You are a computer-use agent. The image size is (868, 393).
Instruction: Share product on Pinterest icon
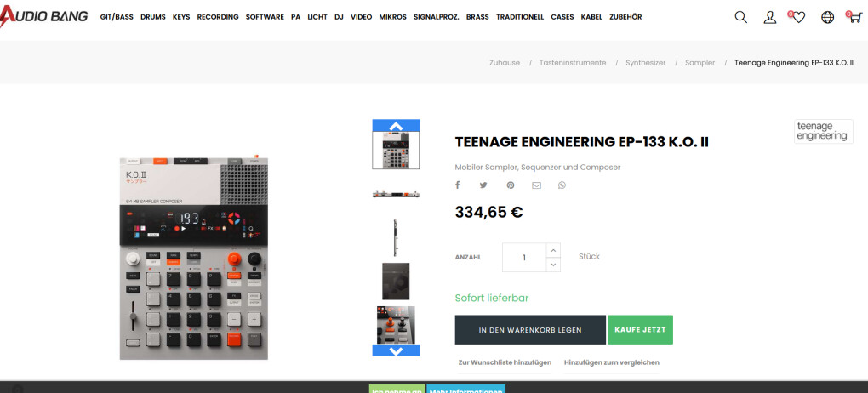pyautogui.click(x=511, y=185)
